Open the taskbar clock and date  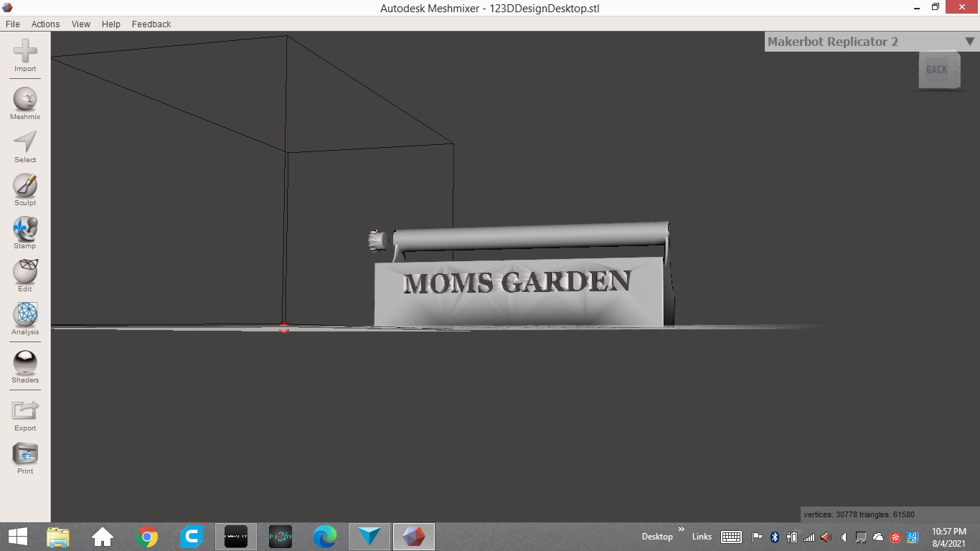tap(949, 537)
